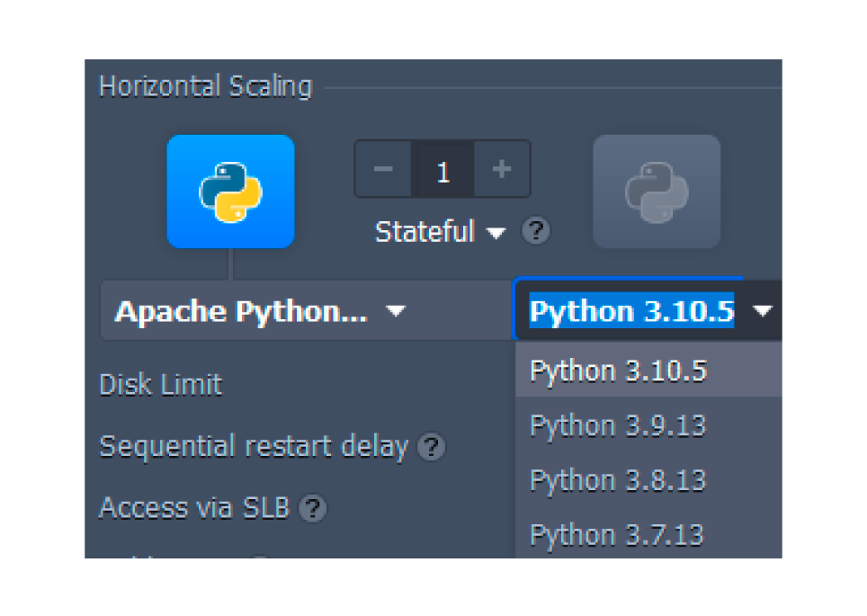This screenshot has height=616, width=867.
Task: Show help for Access via SLB
Action: point(313,509)
